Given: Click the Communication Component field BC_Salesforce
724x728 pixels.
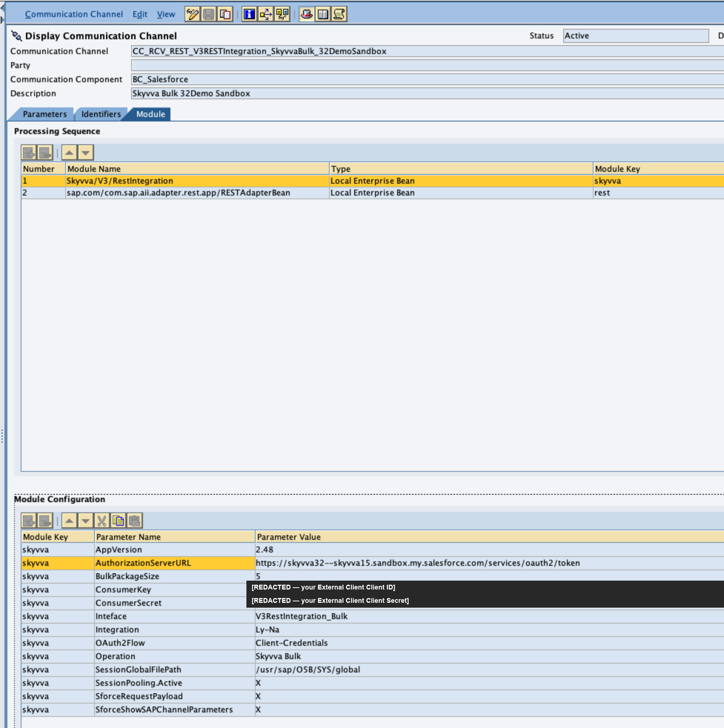Looking at the screenshot, I should coord(428,80).
